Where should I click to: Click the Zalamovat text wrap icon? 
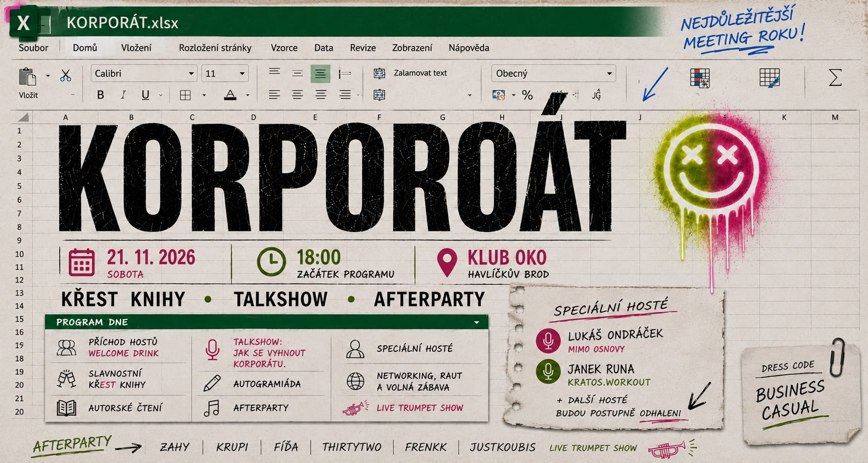click(379, 73)
